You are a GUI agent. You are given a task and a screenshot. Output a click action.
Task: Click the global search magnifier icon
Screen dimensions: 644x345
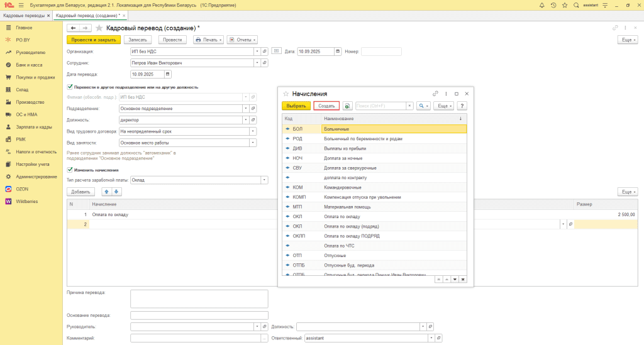click(576, 5)
